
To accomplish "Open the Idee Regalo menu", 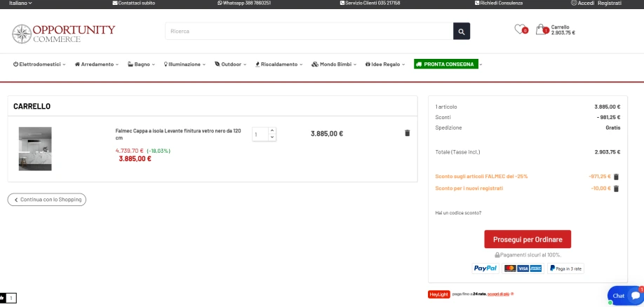I will coord(385,64).
